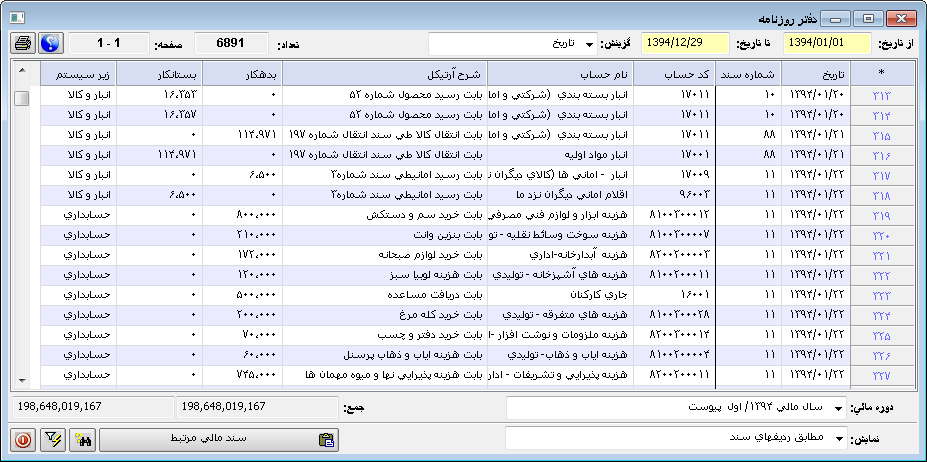The image size is (927, 462).
Task: Click account code ۱۶۰۰۱
Action: 695,296
